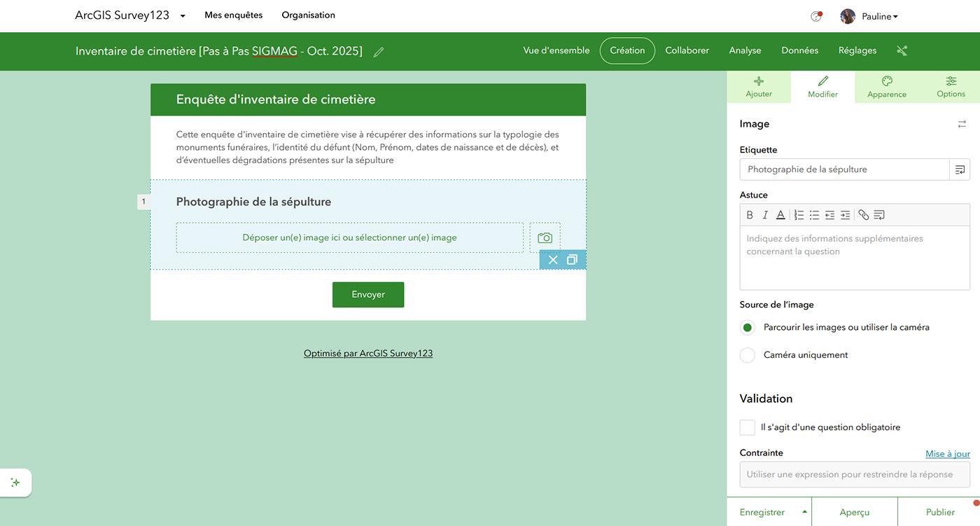Apply bold in the Astuce toolbar
980x526 pixels.
(750, 215)
